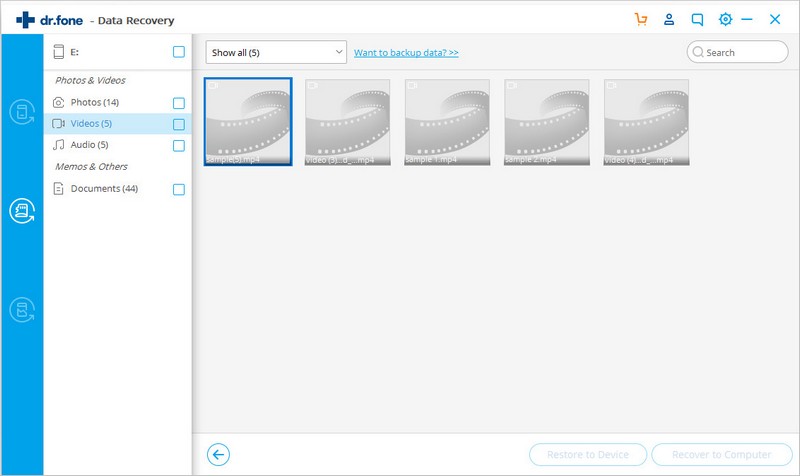Click Want to backup data link

click(x=406, y=53)
